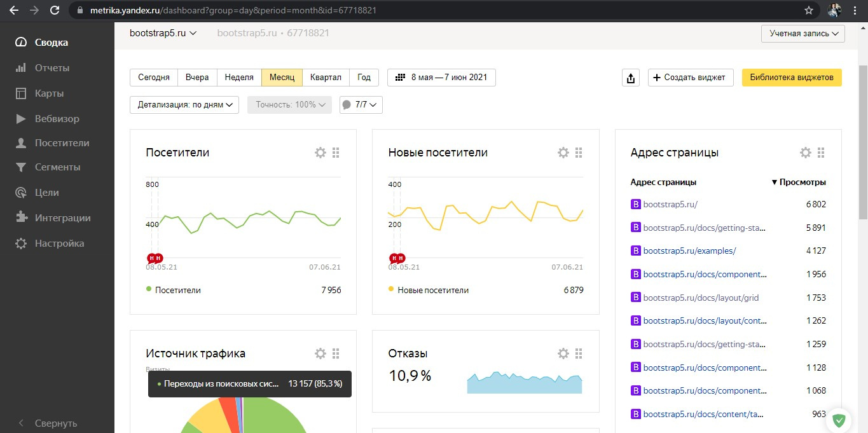Open settings gear of Новые посетители widget
The image size is (868, 433).
tap(563, 153)
